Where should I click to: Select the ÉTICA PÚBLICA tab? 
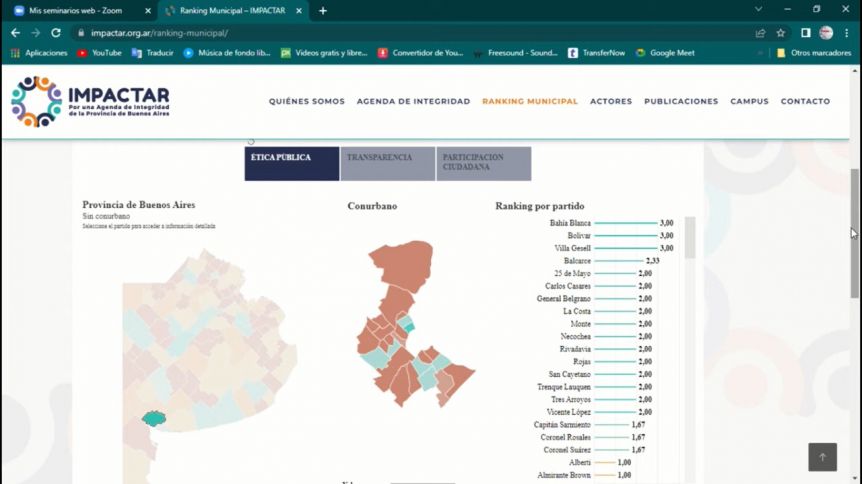(x=292, y=163)
